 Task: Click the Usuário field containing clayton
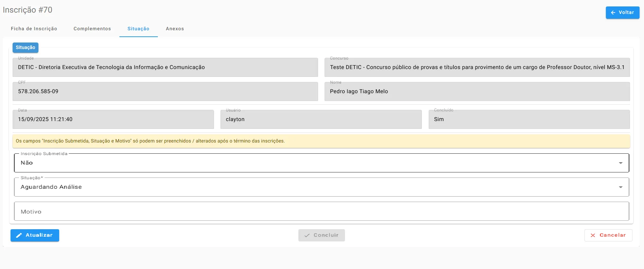pos(321,119)
